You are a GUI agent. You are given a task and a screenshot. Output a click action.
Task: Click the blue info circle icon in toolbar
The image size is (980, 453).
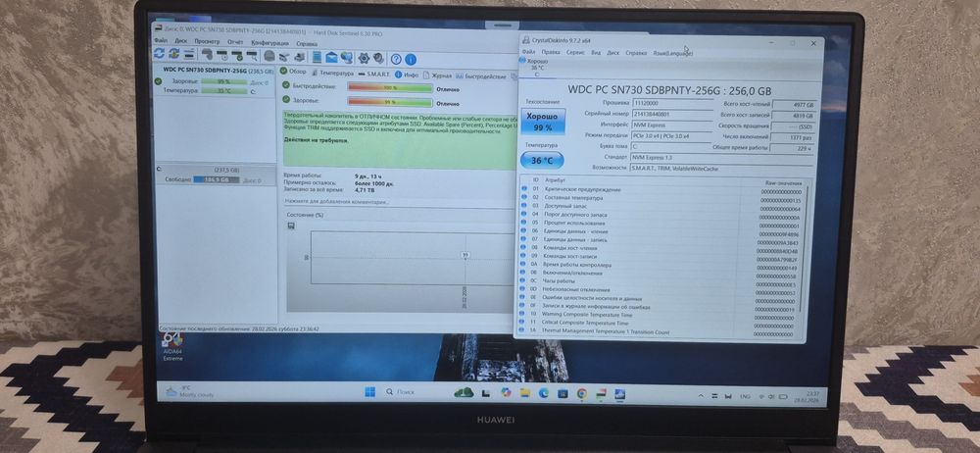(411, 60)
